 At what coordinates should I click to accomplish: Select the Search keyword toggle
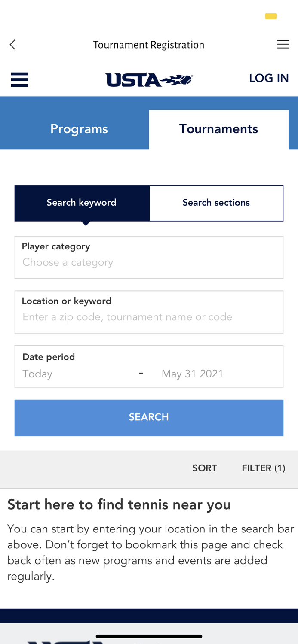pyautogui.click(x=82, y=203)
